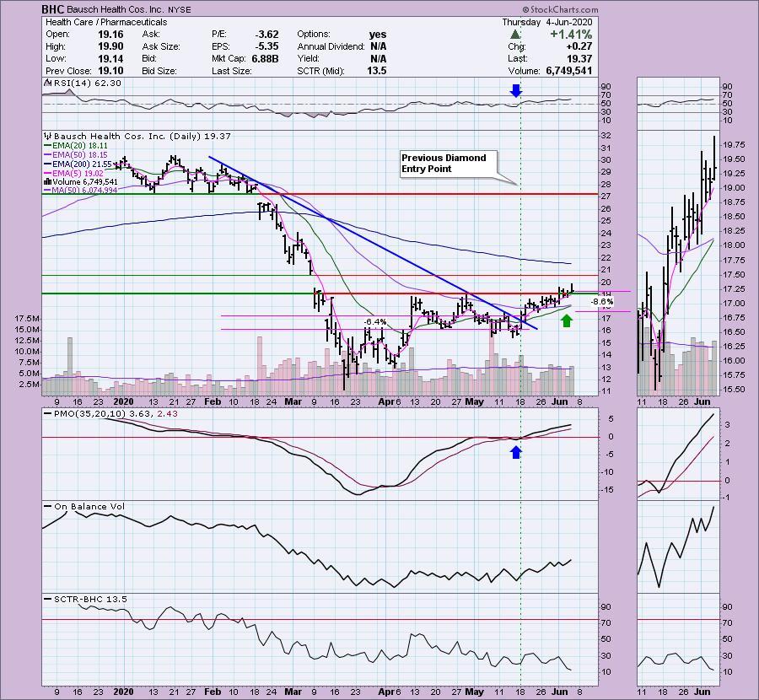
Task: Click the Mkt Cap value 6.88B
Action: coord(266,58)
